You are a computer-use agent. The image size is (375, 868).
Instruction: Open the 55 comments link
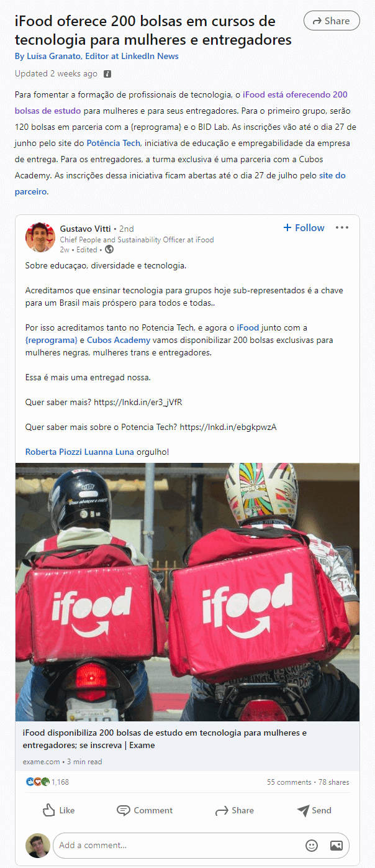tap(289, 782)
